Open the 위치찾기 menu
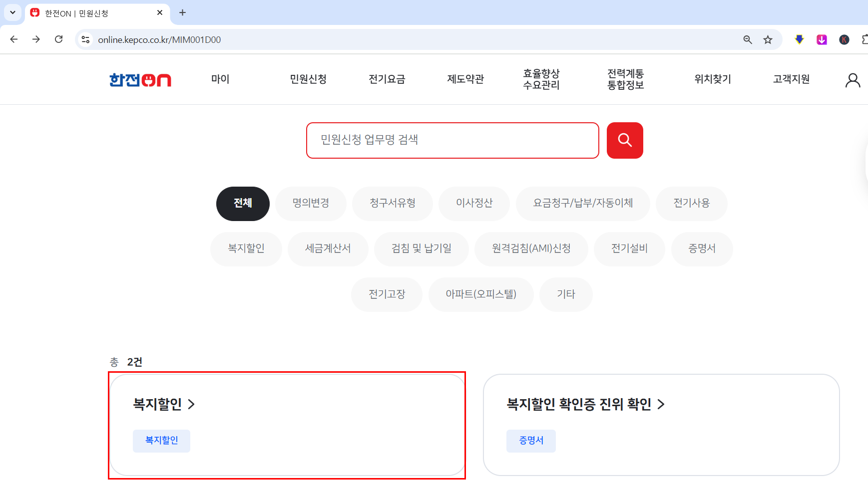 [x=713, y=79]
